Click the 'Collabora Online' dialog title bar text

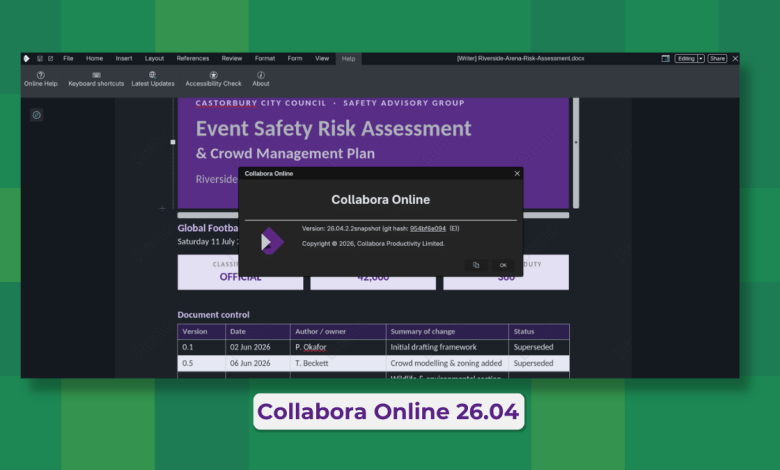click(269, 174)
